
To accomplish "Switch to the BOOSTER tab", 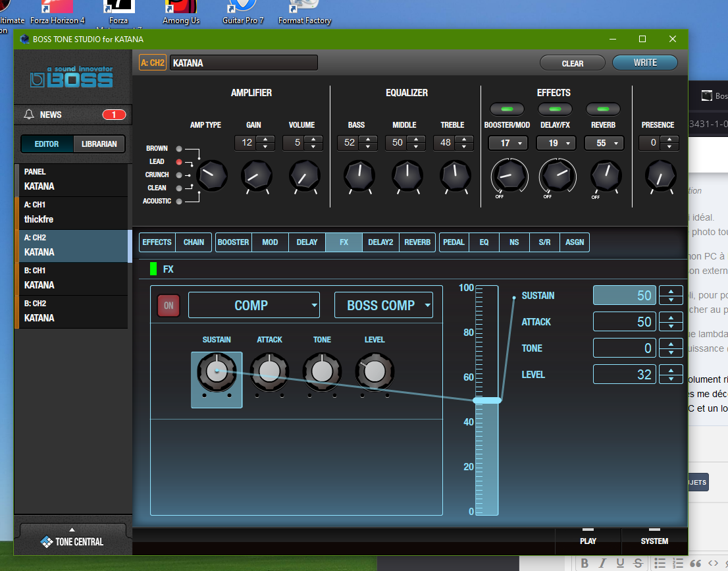I will (x=234, y=242).
